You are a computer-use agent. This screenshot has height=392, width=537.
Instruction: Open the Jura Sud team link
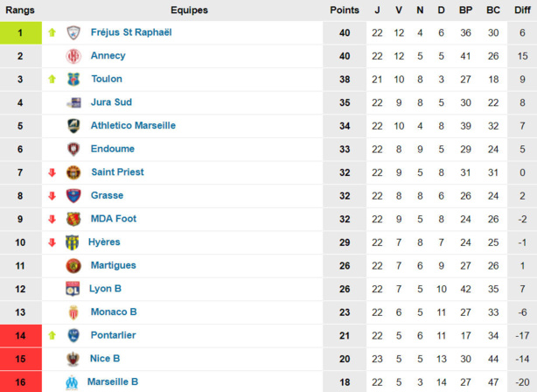tap(111, 102)
